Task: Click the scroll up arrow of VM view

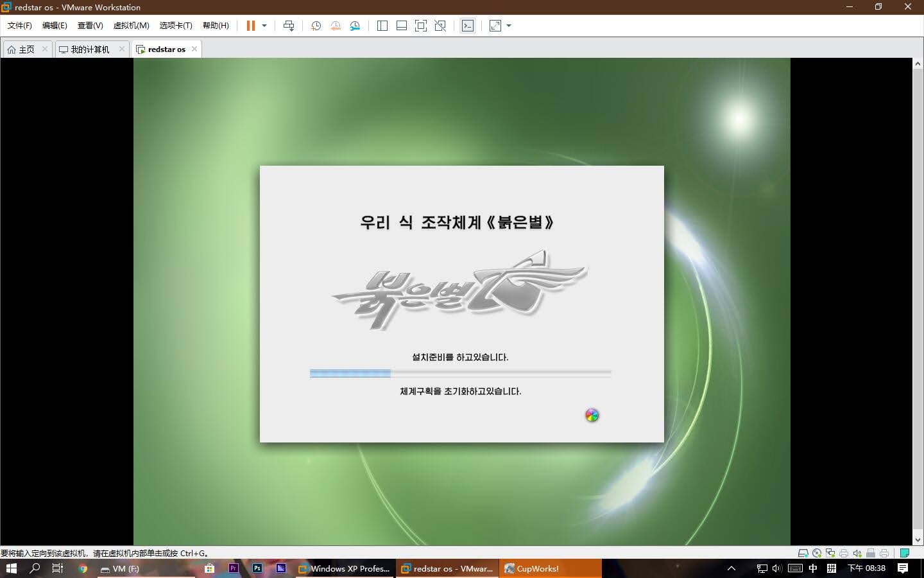Action: coord(918,64)
